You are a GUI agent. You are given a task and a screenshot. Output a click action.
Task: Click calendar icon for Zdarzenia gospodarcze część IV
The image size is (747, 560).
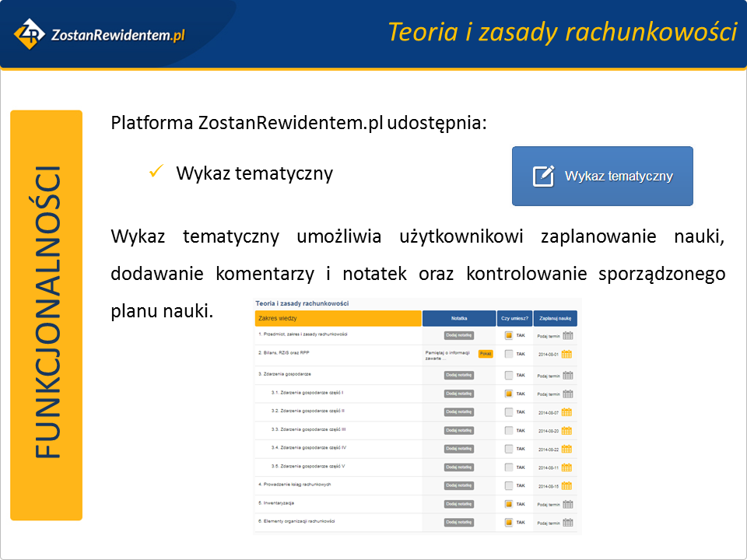tap(567, 449)
